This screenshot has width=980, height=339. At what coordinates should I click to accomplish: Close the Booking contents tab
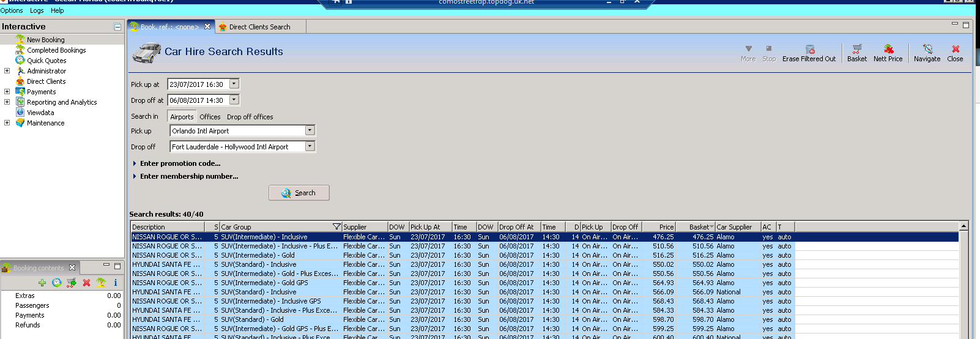click(72, 267)
